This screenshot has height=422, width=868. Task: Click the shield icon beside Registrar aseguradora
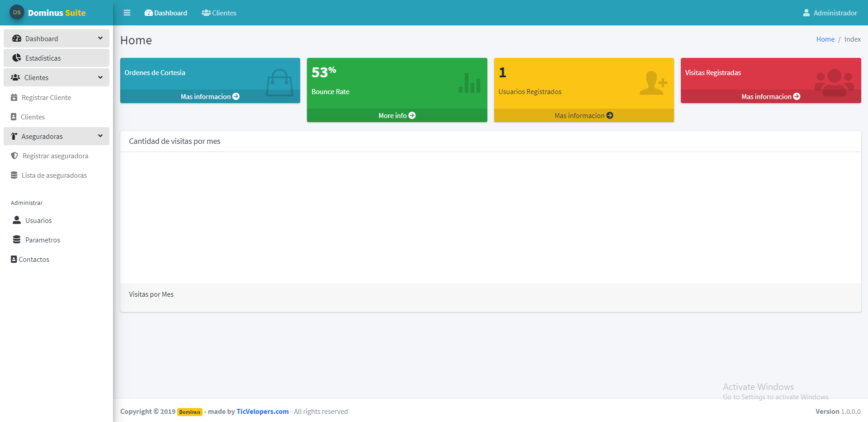pyautogui.click(x=14, y=156)
